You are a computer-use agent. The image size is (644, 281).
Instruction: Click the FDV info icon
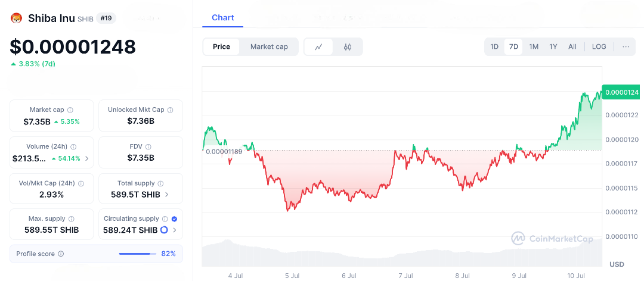tap(148, 146)
